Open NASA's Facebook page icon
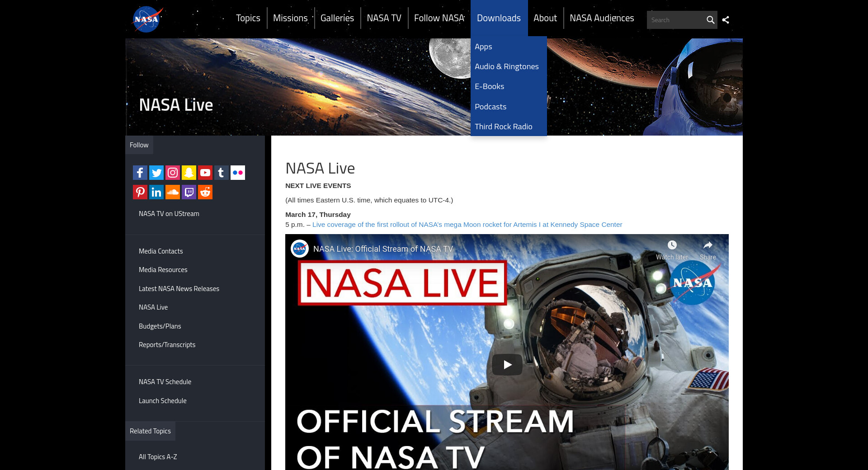868x470 pixels. pos(140,173)
